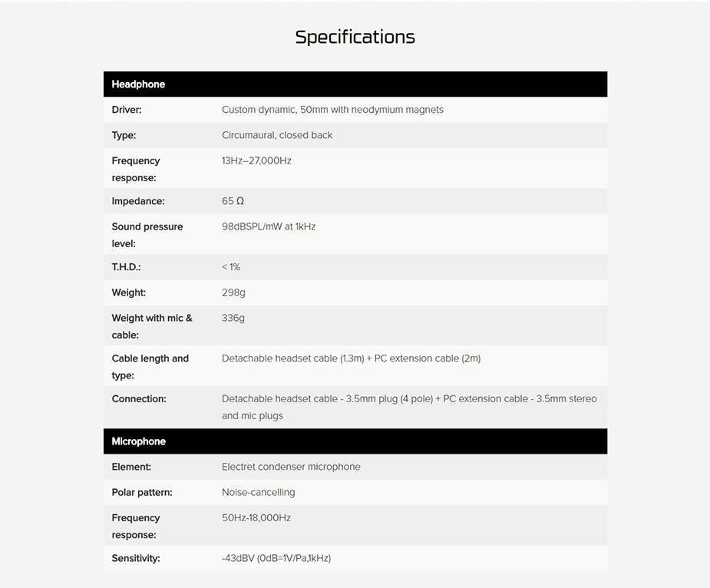Screen dimensions: 710x588
Task: Click the 336g weight with mic value
Action: (x=233, y=318)
